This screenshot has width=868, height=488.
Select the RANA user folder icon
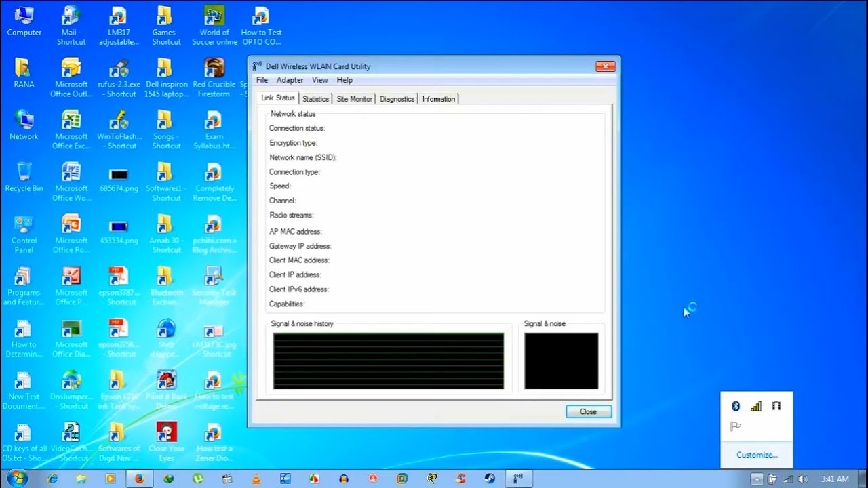tap(24, 73)
